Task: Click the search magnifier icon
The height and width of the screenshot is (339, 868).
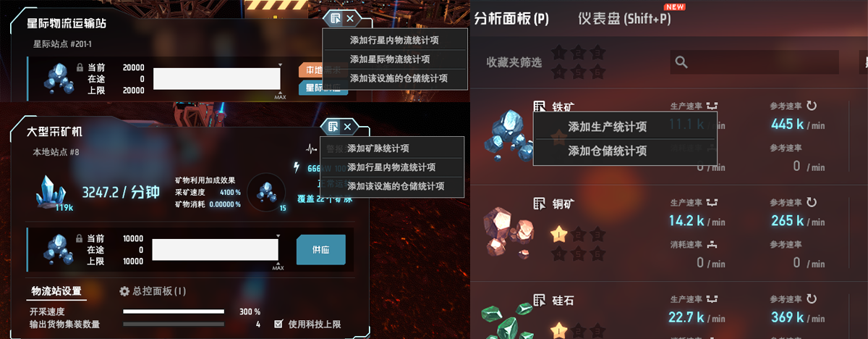Action: pos(681,62)
